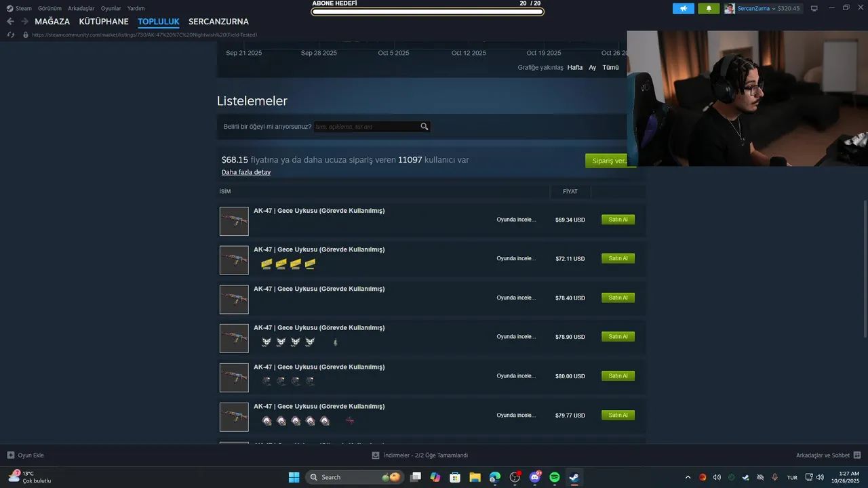Show hidden tray icons chevron
868x488 pixels.
click(x=688, y=477)
